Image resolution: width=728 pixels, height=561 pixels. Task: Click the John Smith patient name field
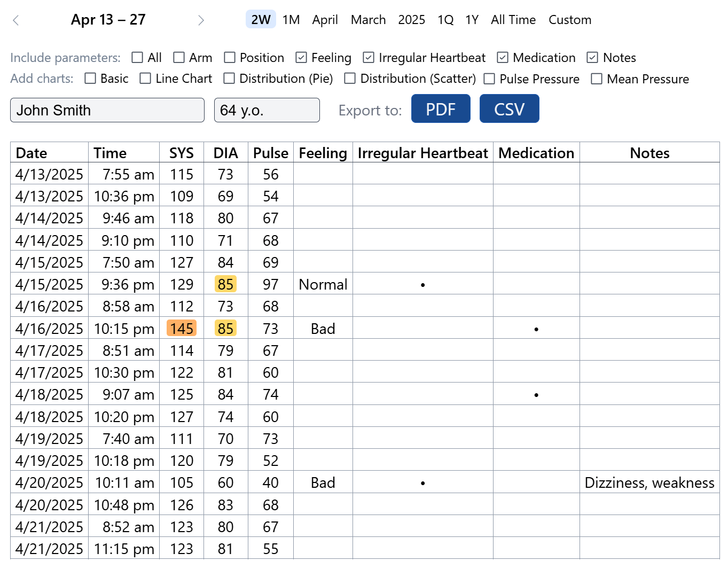click(x=107, y=110)
